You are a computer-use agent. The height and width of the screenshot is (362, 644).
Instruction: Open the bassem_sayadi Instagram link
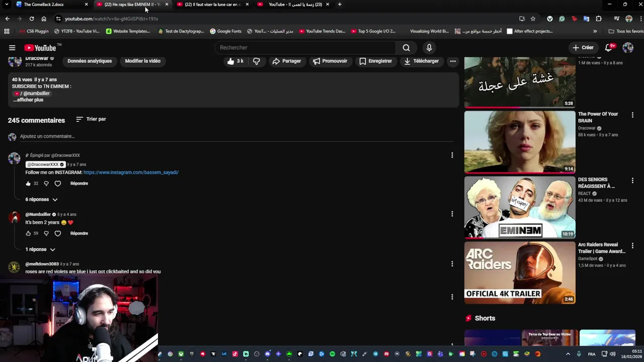(131, 172)
